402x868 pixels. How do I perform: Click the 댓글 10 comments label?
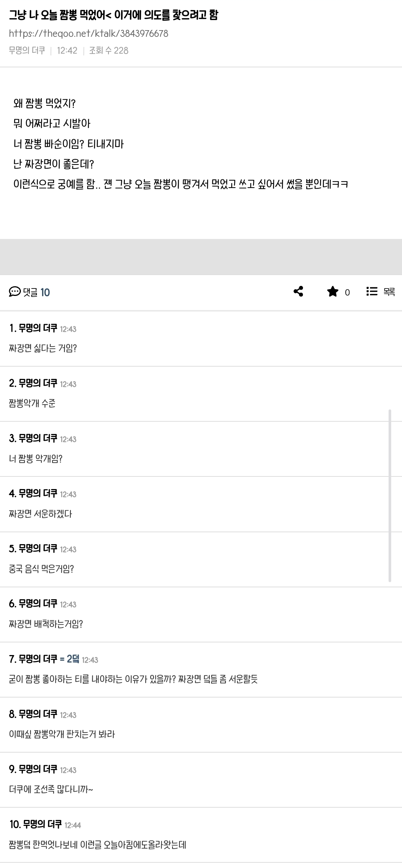[x=36, y=293]
